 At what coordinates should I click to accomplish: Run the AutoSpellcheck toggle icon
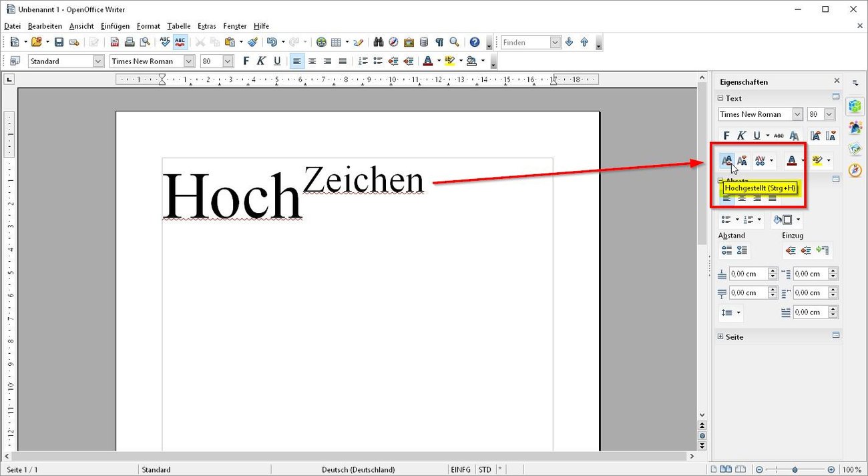point(179,42)
